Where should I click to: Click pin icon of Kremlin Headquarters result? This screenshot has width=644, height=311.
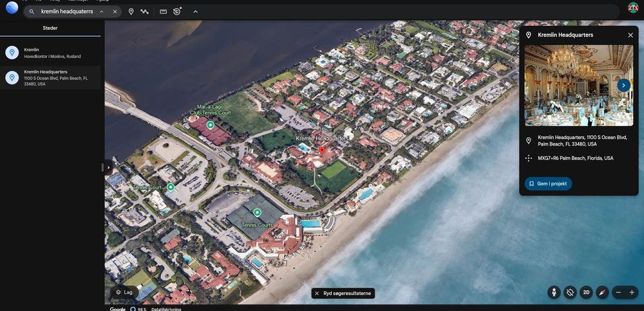click(12, 78)
